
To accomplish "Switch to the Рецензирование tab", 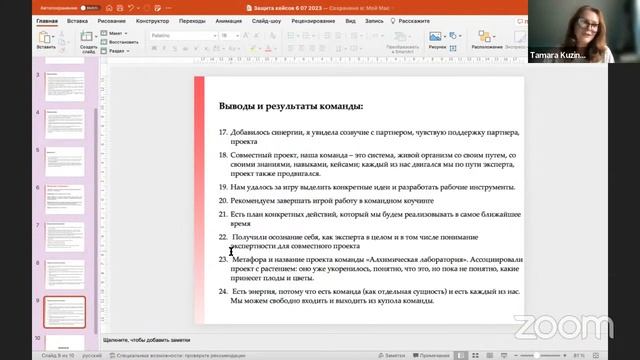I will [x=313, y=21].
